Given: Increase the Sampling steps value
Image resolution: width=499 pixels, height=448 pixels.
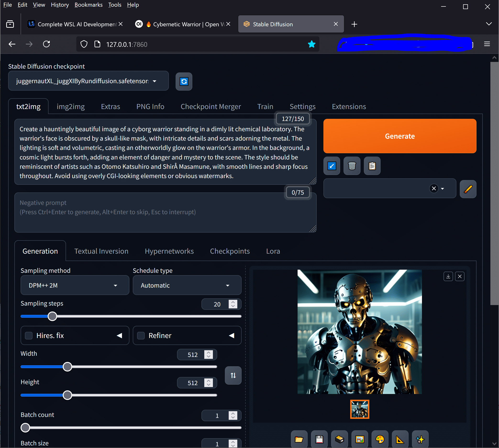Looking at the screenshot, I should coord(233,302).
